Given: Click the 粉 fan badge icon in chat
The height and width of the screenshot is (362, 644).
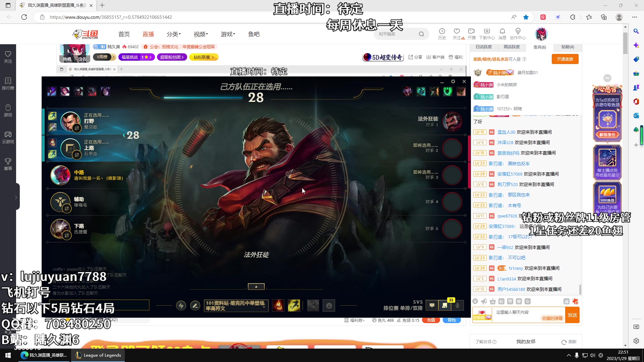Looking at the screenshot, I should coord(501,301).
